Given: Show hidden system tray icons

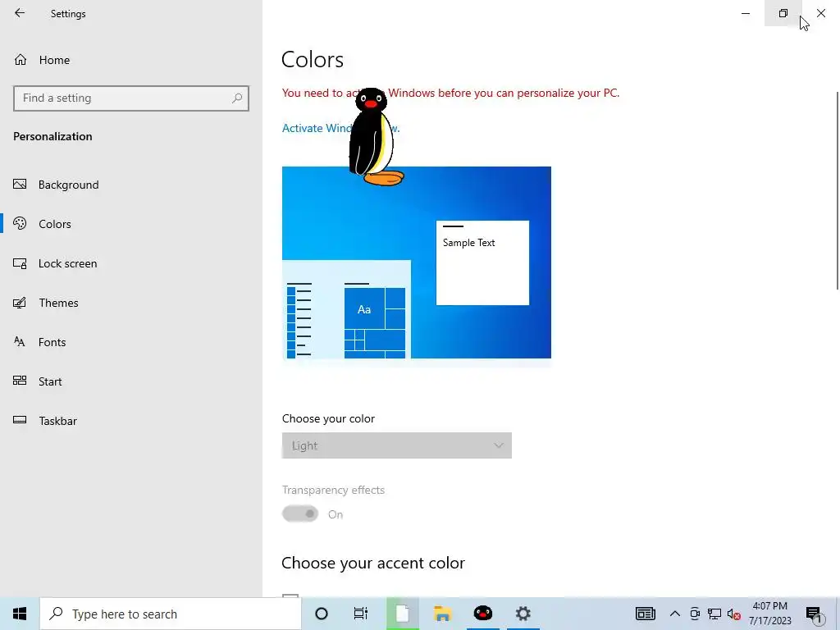Looking at the screenshot, I should (675, 614).
